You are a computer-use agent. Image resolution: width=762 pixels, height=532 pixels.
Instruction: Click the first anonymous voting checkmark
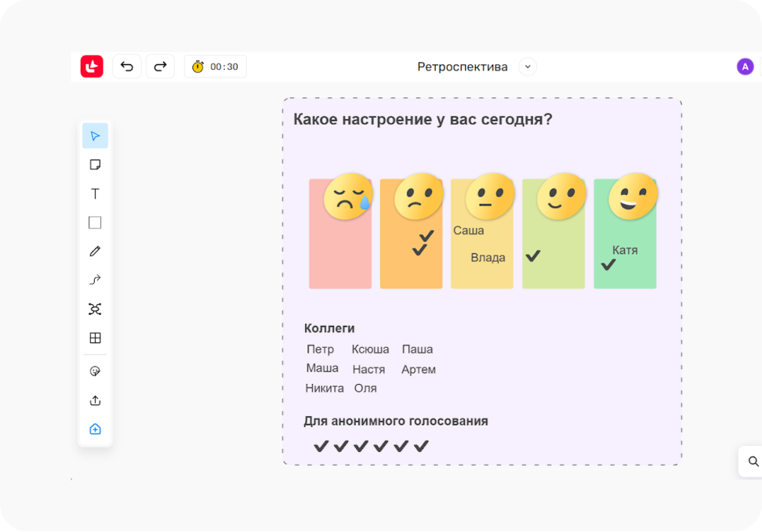point(321,446)
